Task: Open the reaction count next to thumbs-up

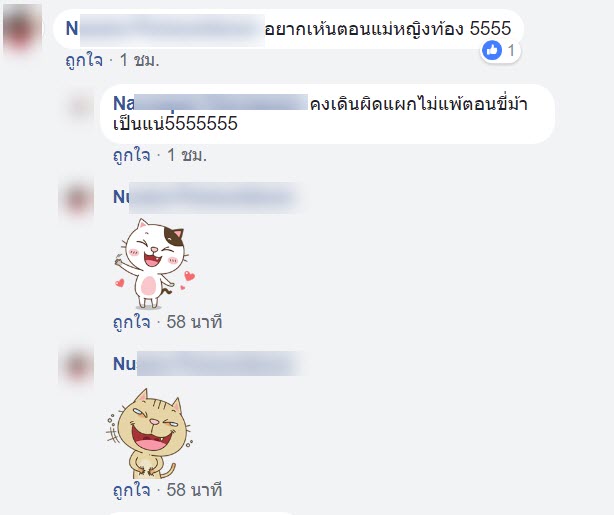Action: [x=511, y=51]
